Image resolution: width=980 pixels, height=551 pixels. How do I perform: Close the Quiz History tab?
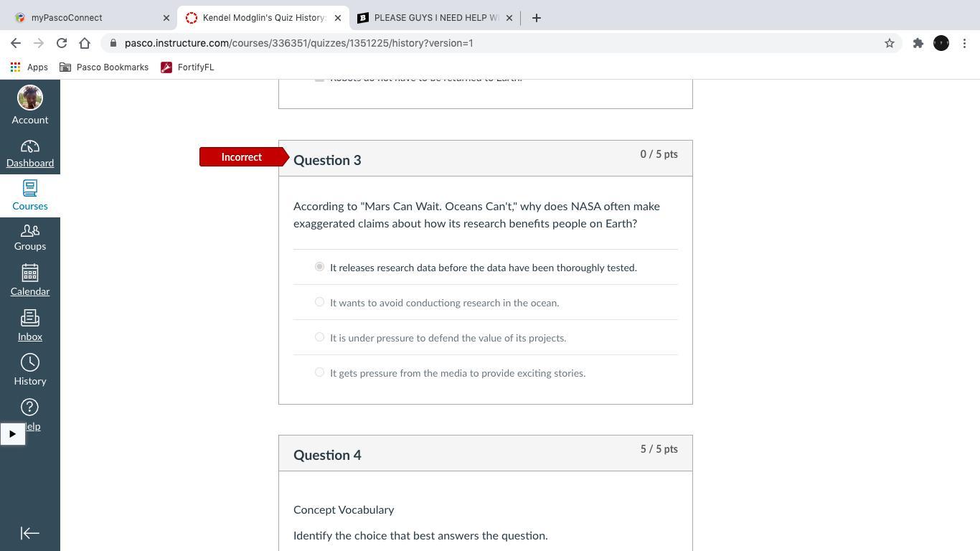tap(338, 18)
